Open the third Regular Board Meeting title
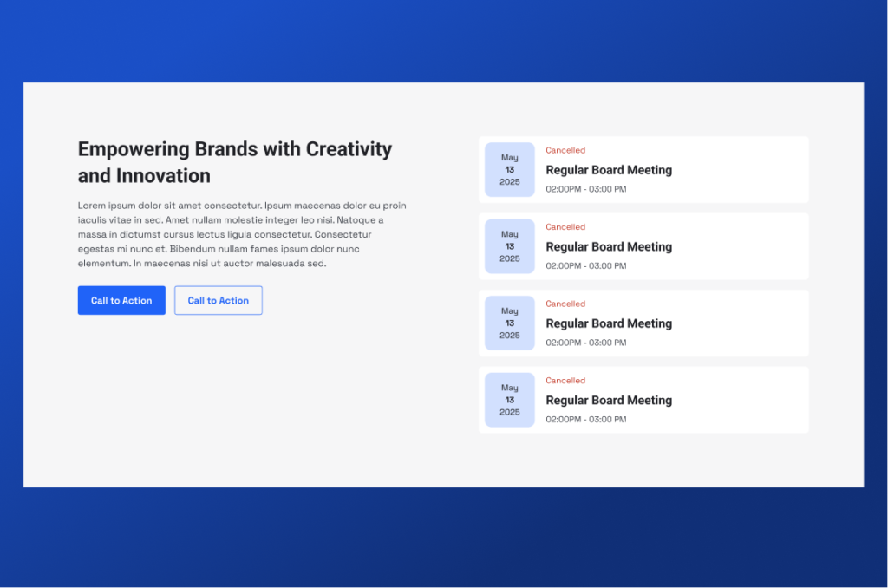This screenshot has height=588, width=888. [609, 323]
